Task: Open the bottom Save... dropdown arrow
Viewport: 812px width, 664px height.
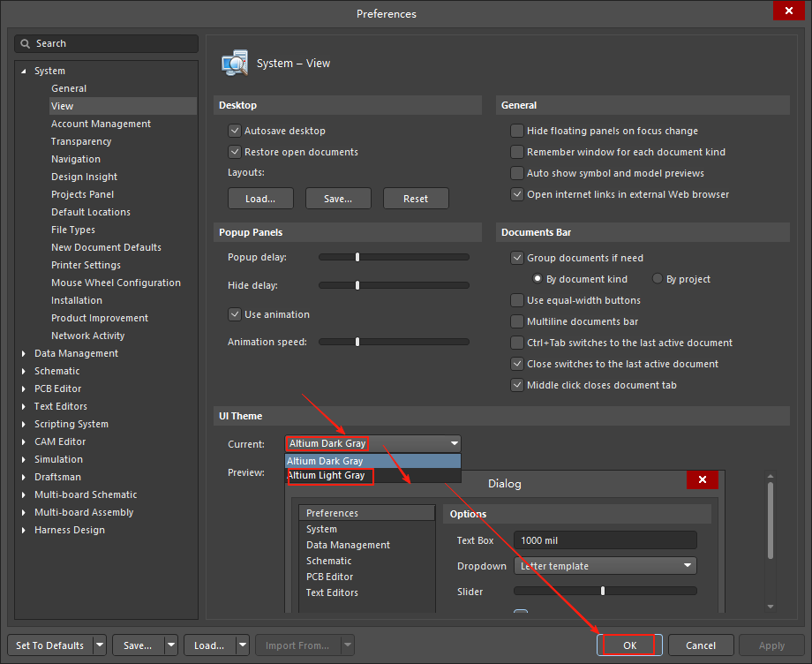Action: pyautogui.click(x=171, y=645)
